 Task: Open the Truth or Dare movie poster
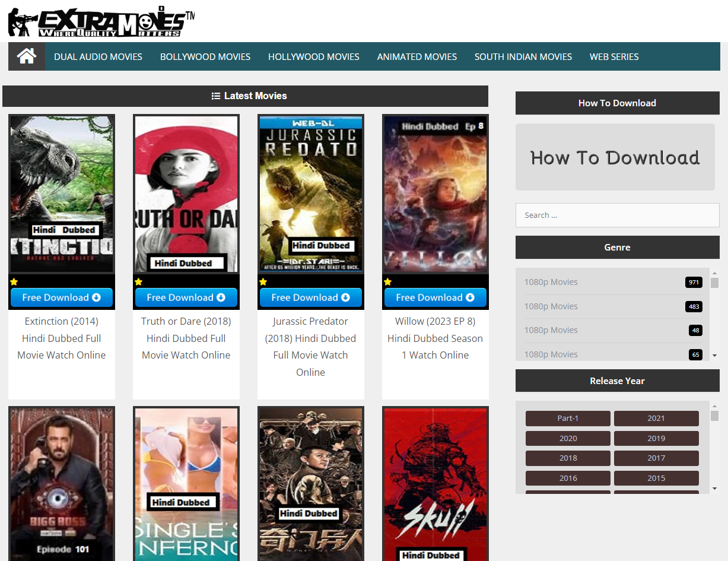(186, 194)
